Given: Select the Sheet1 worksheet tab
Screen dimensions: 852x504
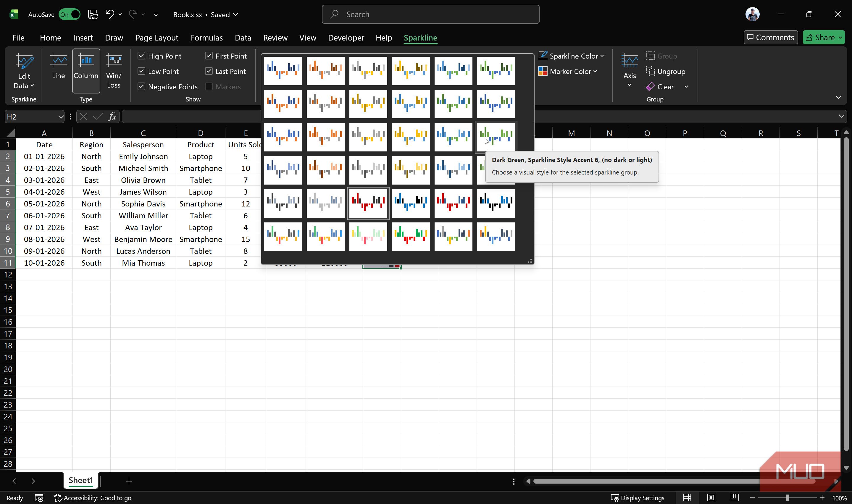Looking at the screenshot, I should coord(80,480).
